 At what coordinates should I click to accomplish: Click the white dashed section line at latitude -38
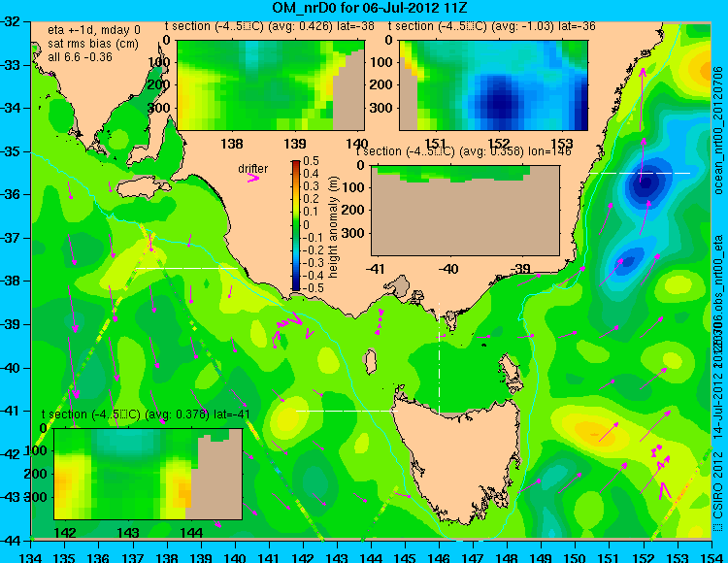tap(187, 268)
